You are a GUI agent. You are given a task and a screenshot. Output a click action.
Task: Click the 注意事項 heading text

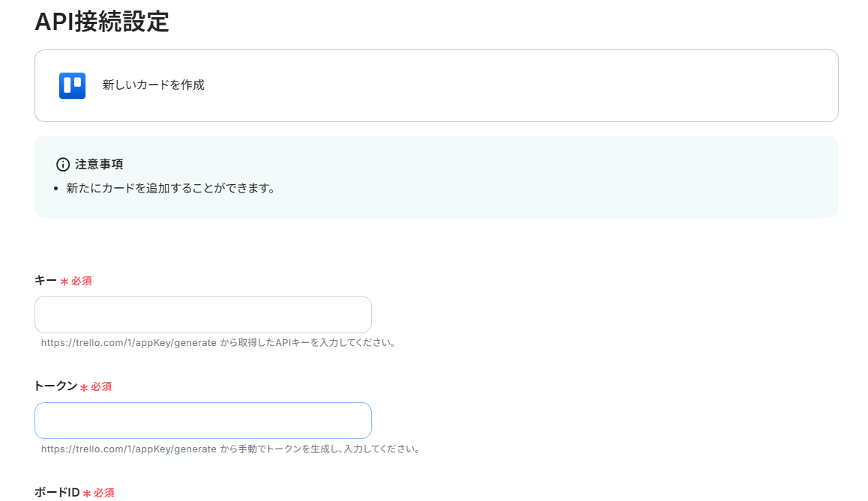coord(99,164)
